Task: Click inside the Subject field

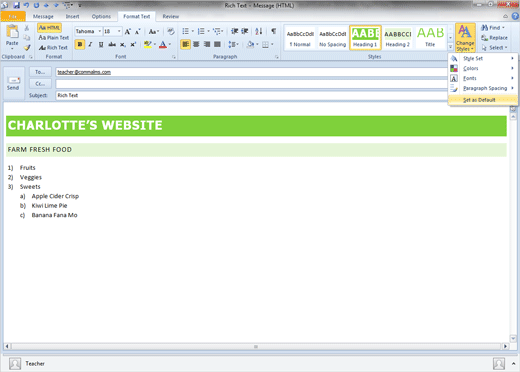Action: (x=252, y=95)
